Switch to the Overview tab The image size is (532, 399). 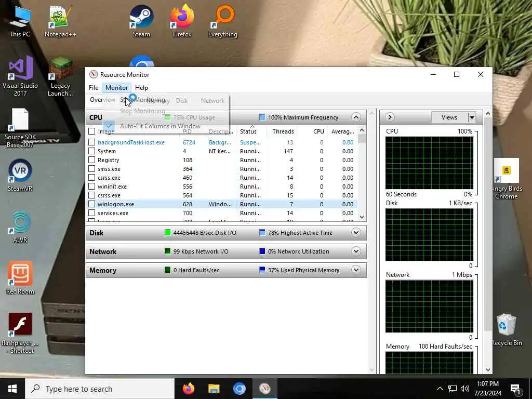102,100
